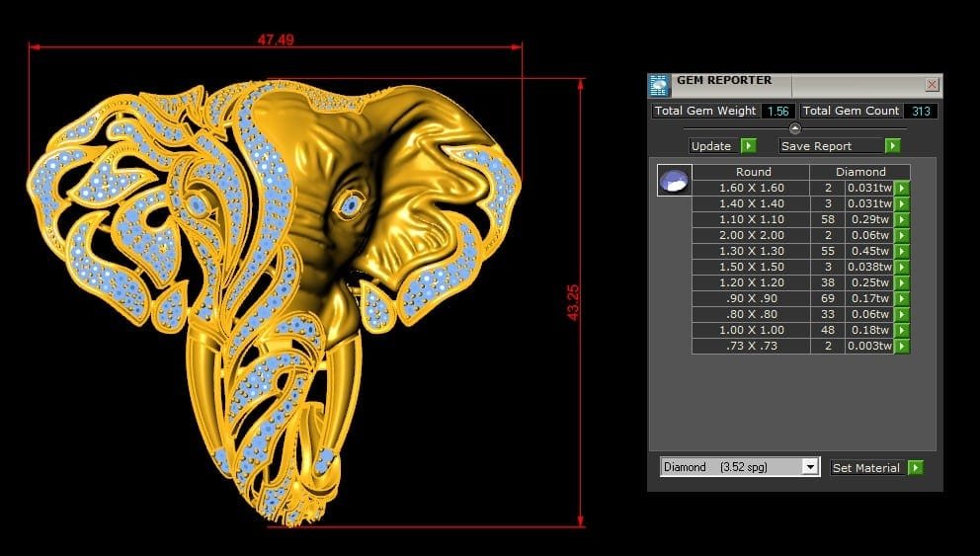Screen dimensions: 980x556
Task: Click green arrow beside Set Material
Action: point(915,467)
